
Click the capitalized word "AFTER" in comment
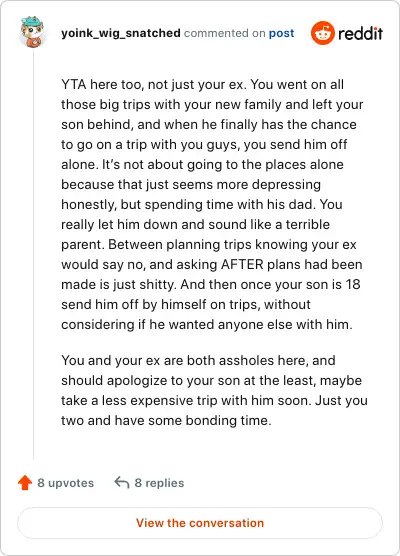pos(242,265)
